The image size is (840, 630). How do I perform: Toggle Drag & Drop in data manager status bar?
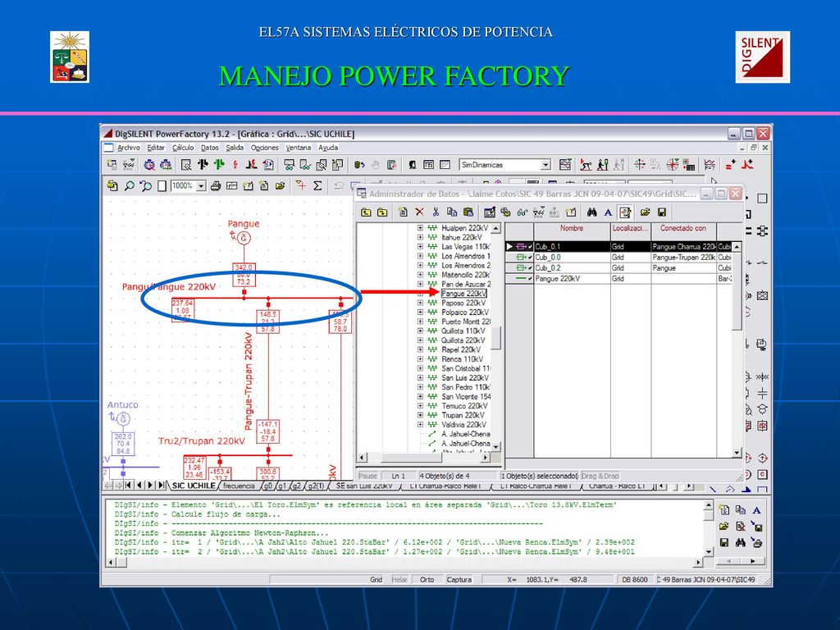(600, 476)
